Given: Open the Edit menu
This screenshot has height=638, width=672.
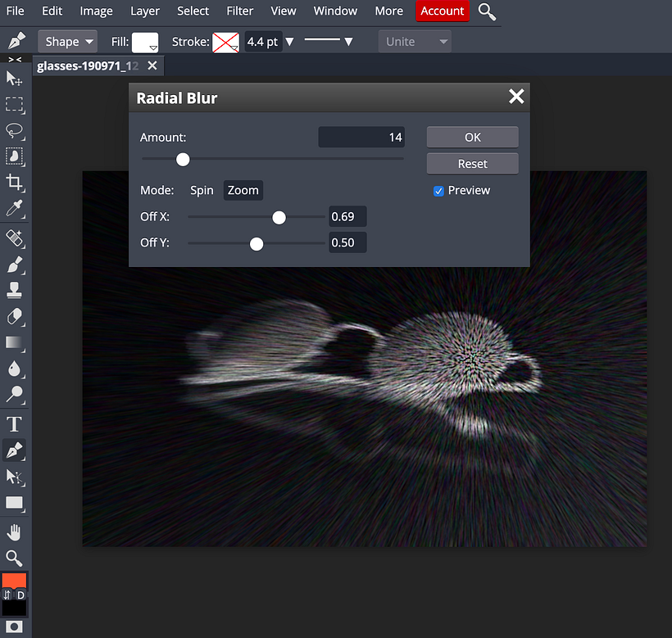Looking at the screenshot, I should [52, 11].
